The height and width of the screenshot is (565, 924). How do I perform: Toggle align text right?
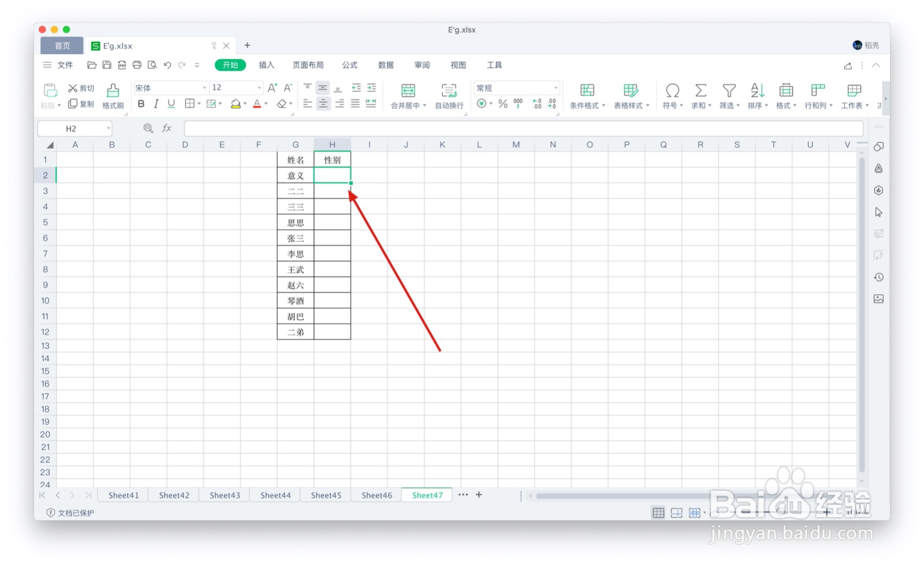[339, 104]
